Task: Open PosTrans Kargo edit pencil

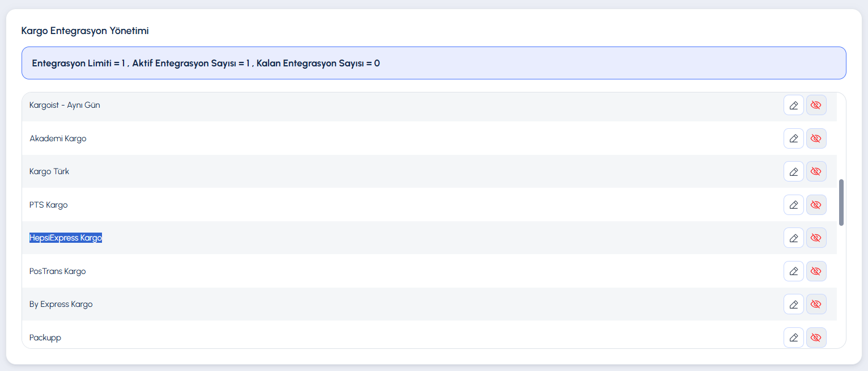Action: (793, 271)
